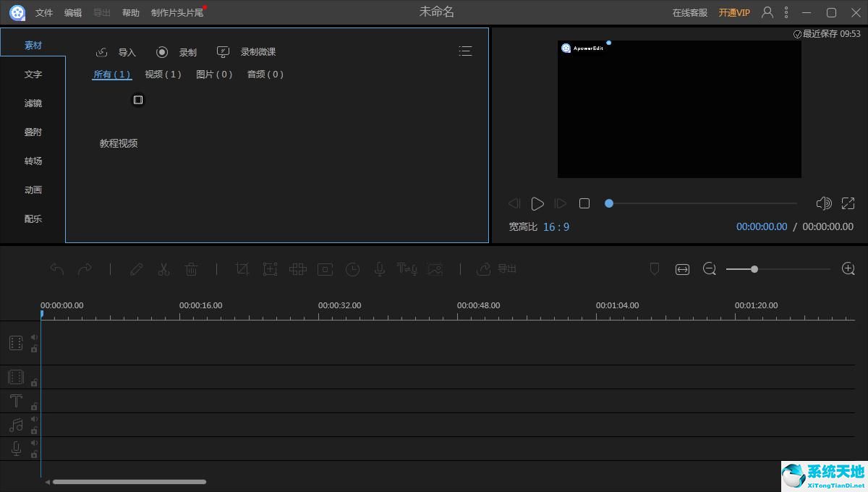Click the mosaic tool icon
This screenshot has width=868, height=492.
(x=298, y=269)
